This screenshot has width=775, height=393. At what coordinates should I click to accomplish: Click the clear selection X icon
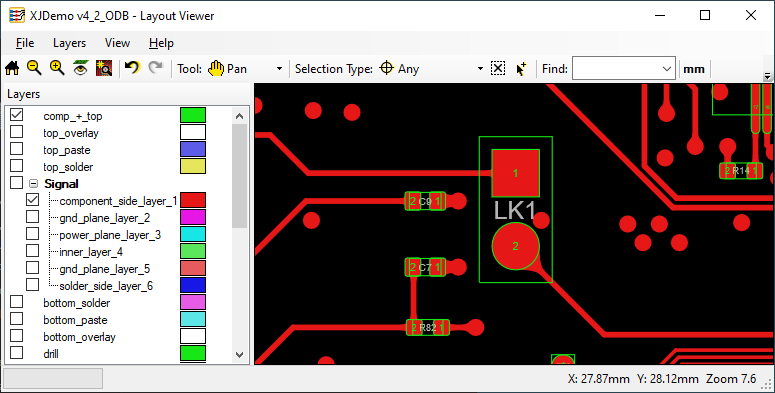click(x=498, y=68)
